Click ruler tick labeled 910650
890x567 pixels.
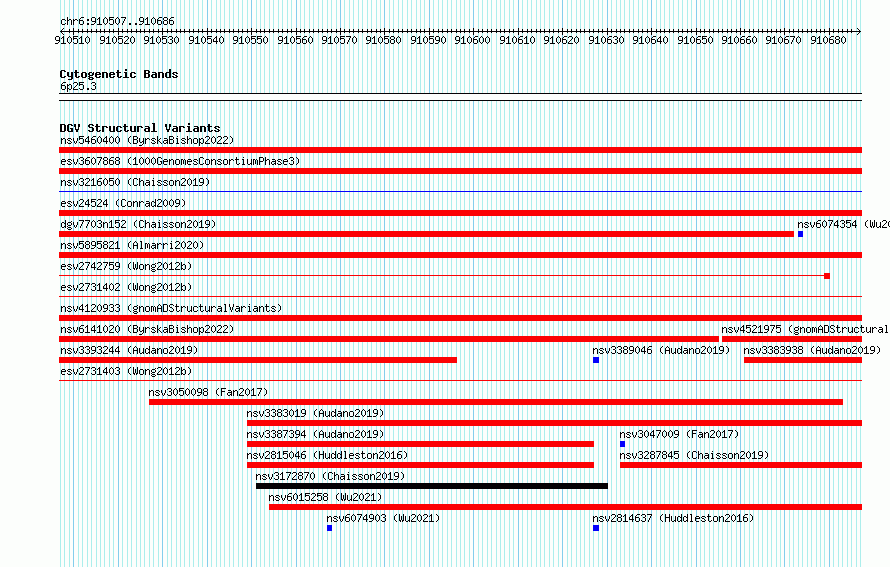pyautogui.click(x=695, y=40)
